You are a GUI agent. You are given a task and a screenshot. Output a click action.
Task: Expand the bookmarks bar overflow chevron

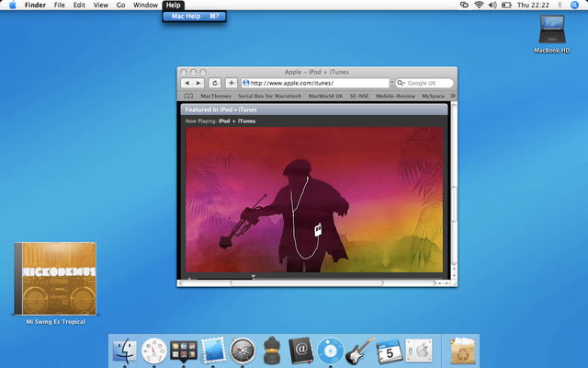pyautogui.click(x=452, y=96)
